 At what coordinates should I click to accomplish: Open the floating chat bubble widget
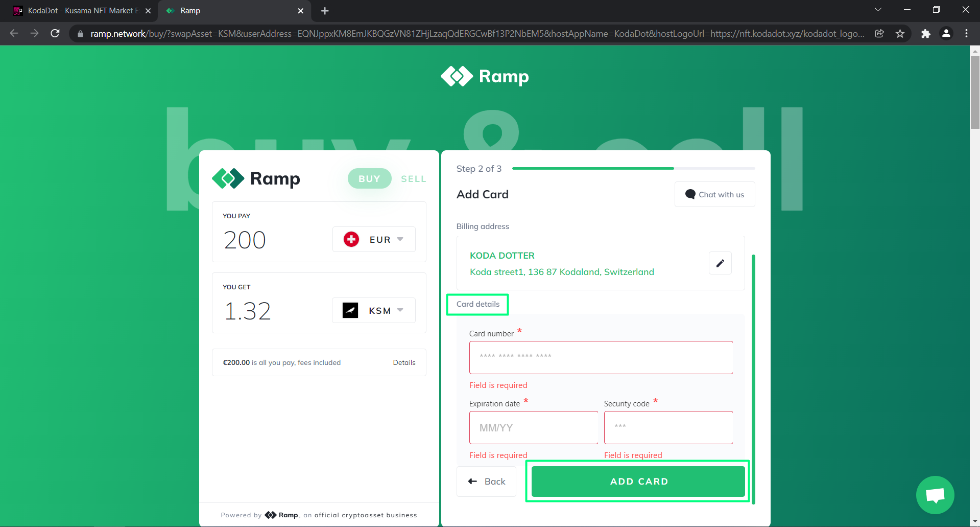click(x=935, y=495)
